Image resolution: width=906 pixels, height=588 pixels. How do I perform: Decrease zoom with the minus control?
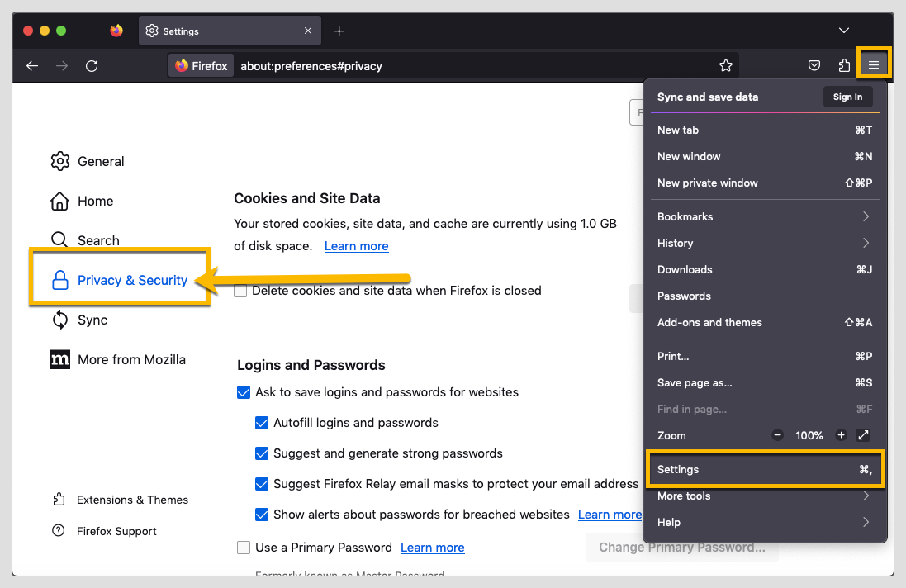click(x=777, y=435)
